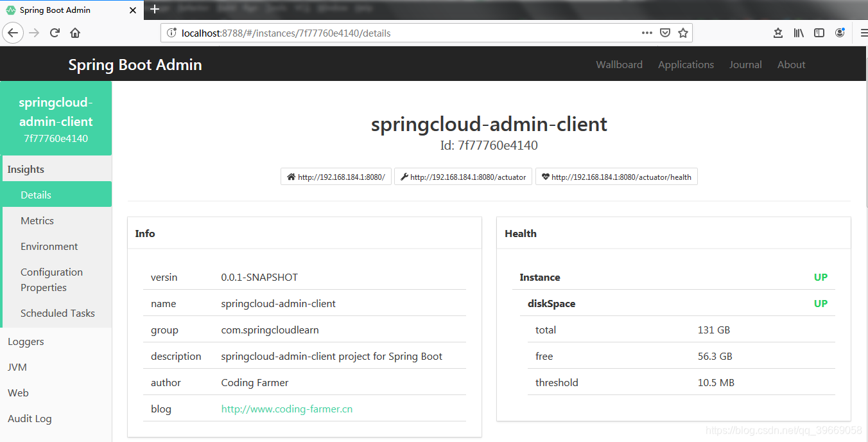Click the 10.5 MB threshold value

pos(716,382)
